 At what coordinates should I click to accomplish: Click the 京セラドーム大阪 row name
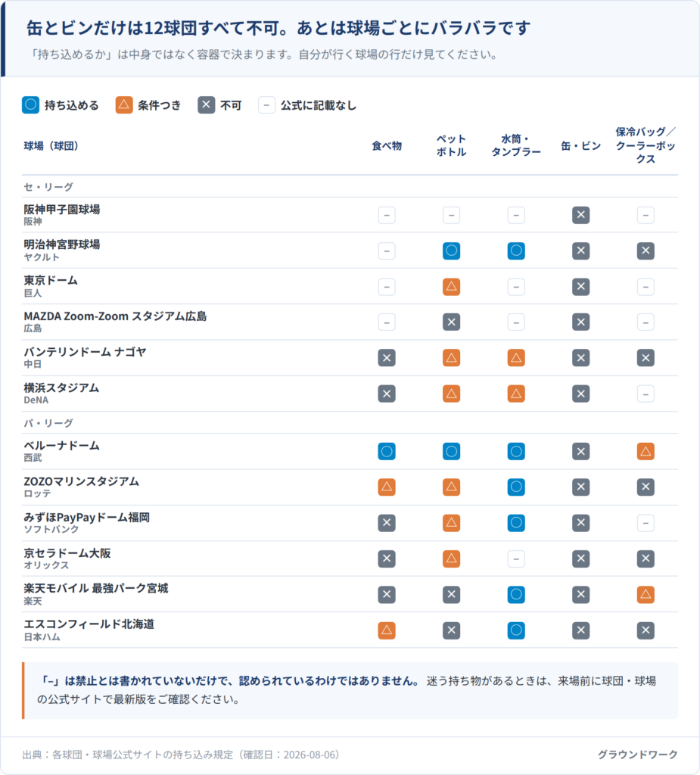coord(67,552)
